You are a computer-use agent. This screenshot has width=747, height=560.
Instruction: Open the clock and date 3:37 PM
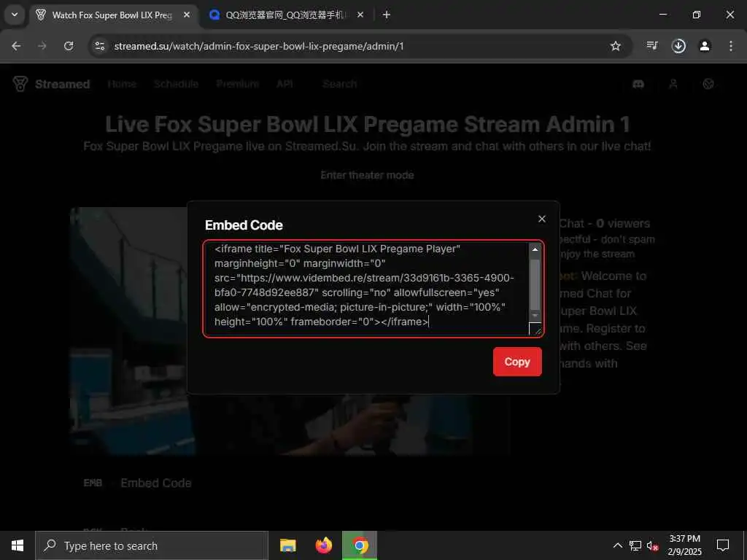[684, 545]
